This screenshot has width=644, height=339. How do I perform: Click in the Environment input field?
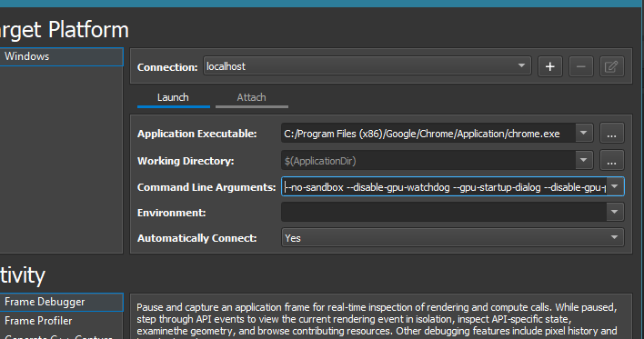(x=444, y=212)
